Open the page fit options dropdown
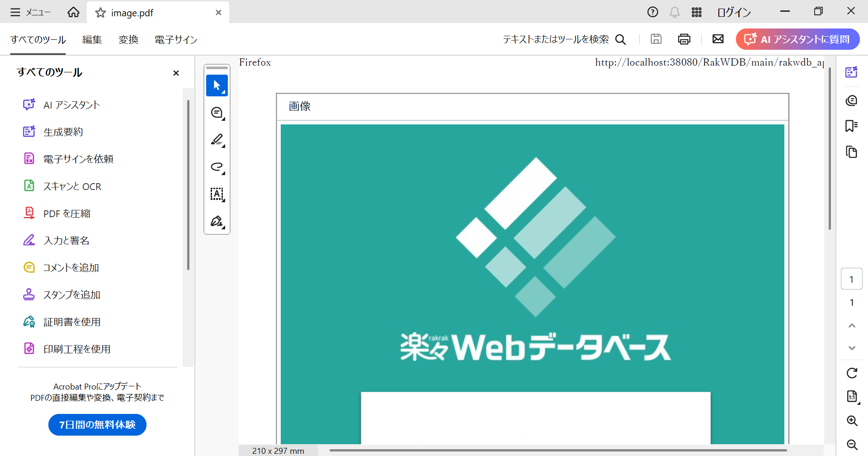Viewport: 868px width, 456px height. (852, 396)
